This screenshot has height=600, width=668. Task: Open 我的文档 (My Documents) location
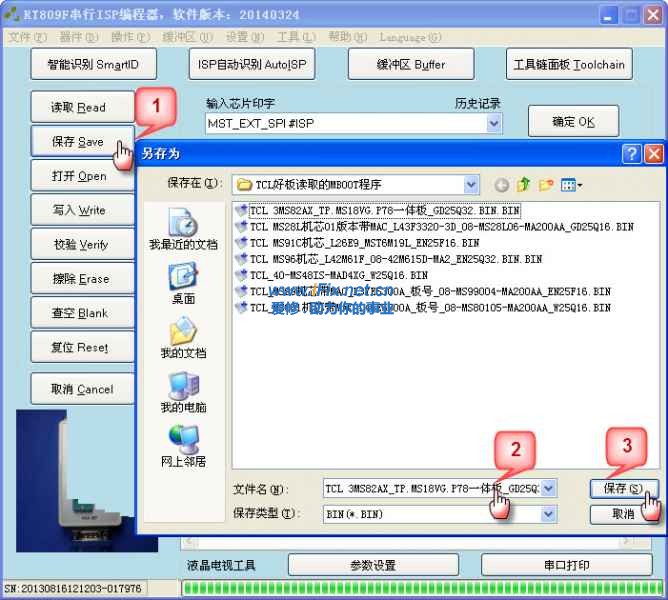pyautogui.click(x=183, y=338)
